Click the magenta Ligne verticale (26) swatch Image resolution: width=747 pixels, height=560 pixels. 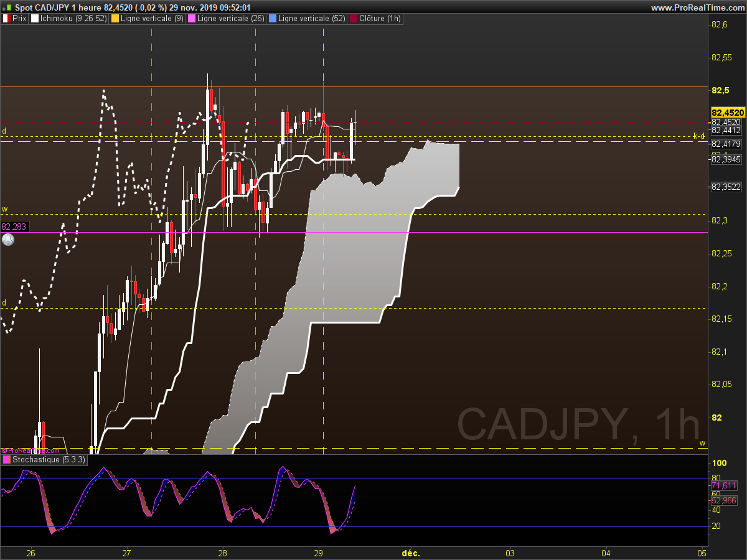(192, 19)
